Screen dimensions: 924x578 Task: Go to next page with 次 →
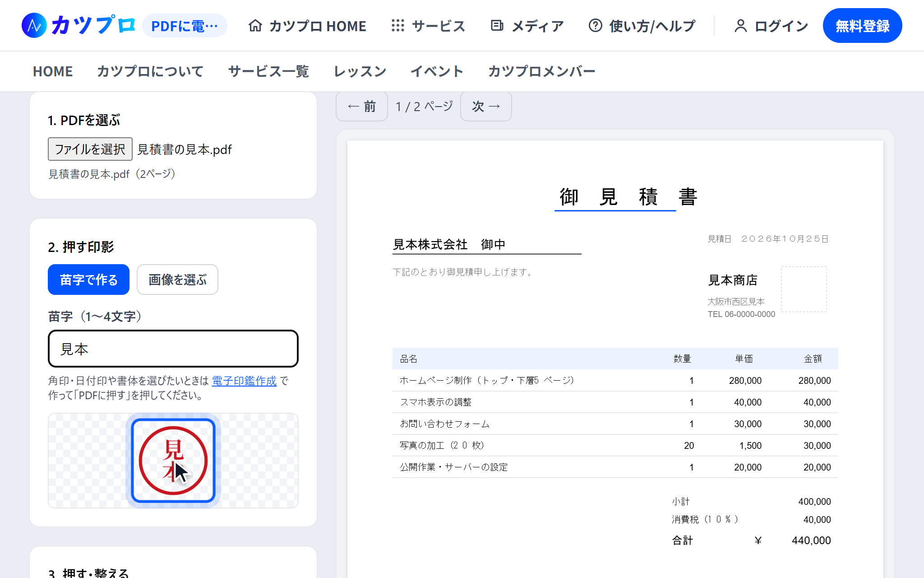486,107
